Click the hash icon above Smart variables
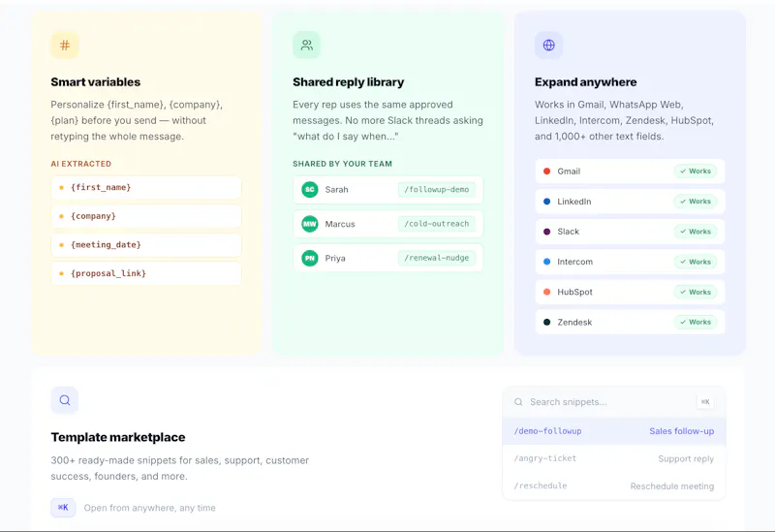775x532 pixels. (x=65, y=46)
